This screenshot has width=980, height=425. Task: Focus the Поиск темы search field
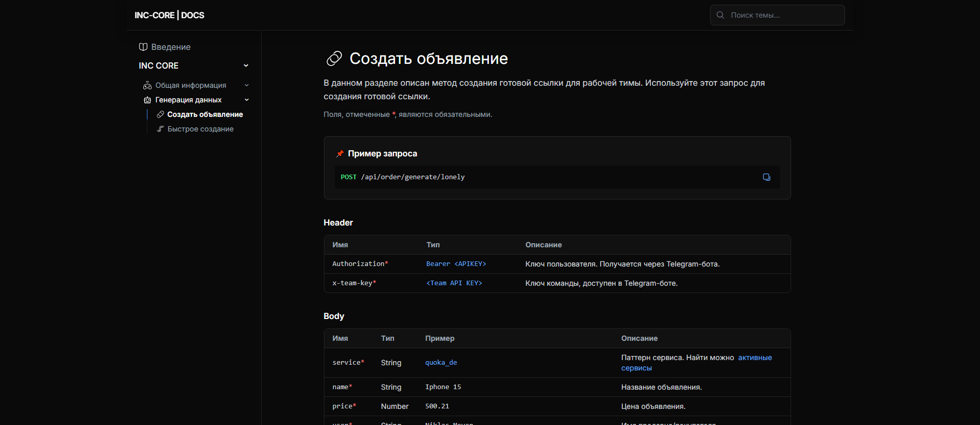tap(777, 15)
